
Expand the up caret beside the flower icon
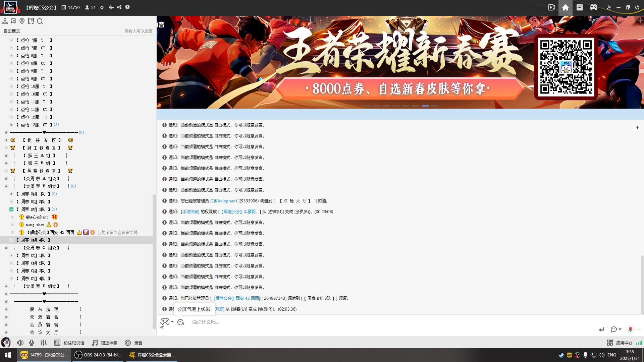coord(639,329)
